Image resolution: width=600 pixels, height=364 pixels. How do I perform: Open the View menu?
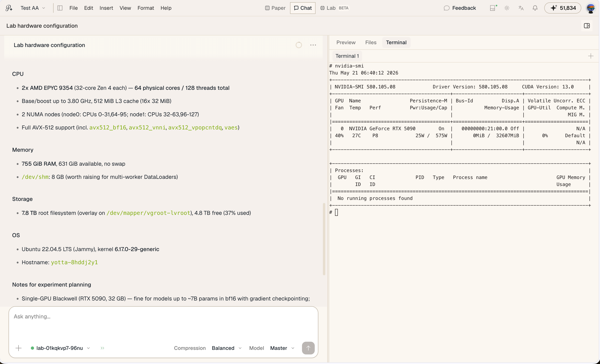tap(125, 8)
